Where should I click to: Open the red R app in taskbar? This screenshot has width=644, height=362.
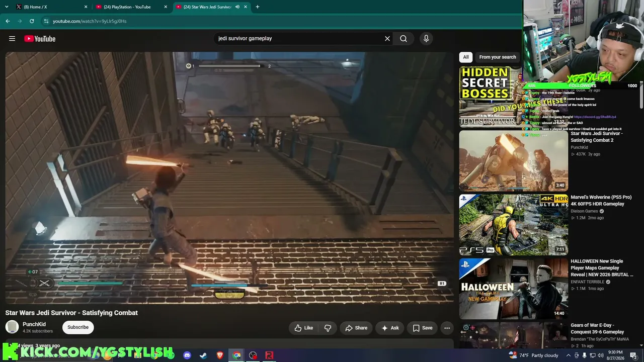click(x=269, y=355)
